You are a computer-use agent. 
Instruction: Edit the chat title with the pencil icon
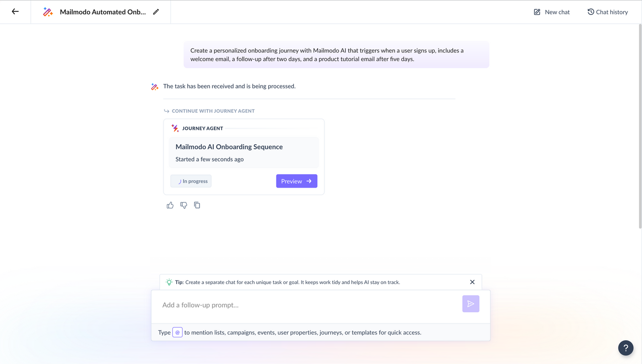coord(156,12)
